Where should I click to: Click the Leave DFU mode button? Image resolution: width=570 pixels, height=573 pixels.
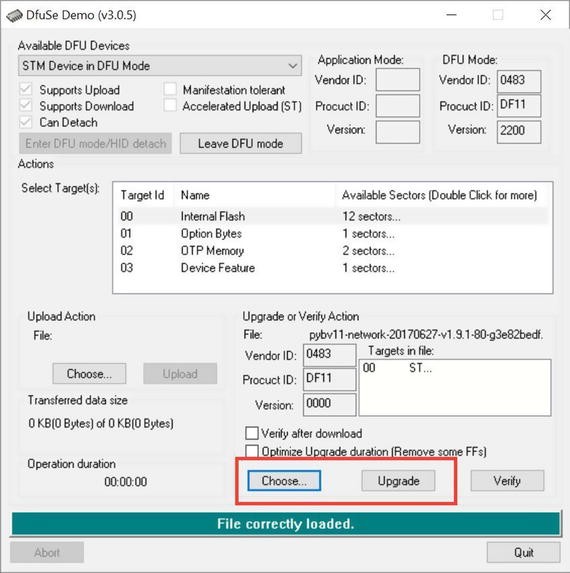(x=241, y=143)
